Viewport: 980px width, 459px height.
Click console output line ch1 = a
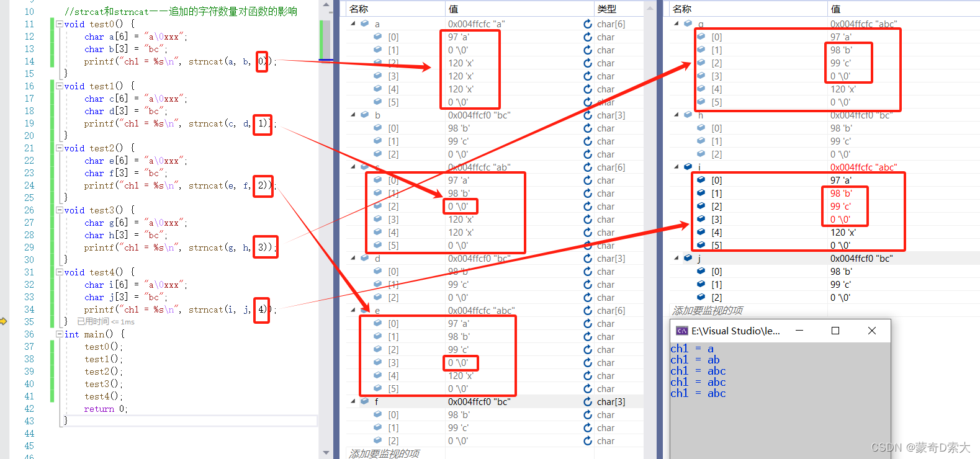click(x=692, y=349)
